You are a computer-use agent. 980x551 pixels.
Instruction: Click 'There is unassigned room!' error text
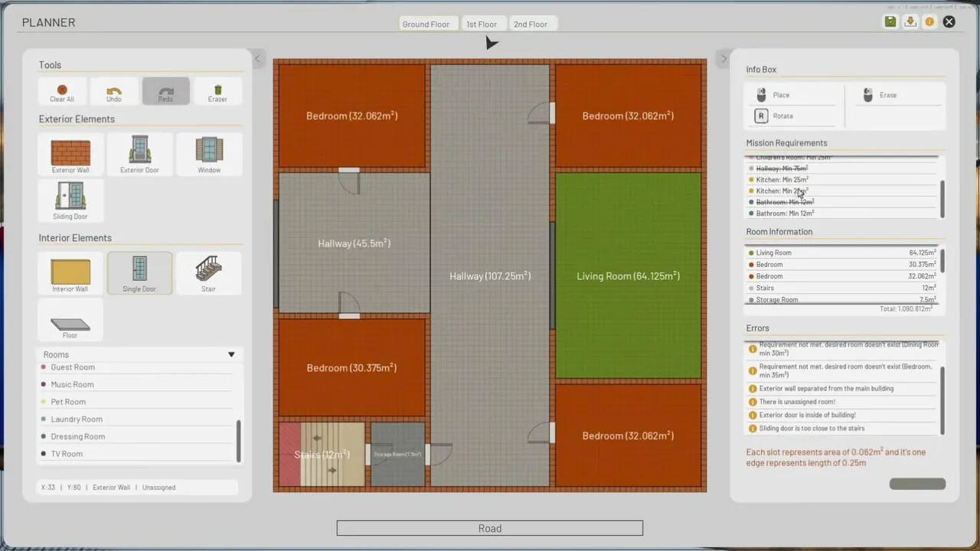coord(797,402)
